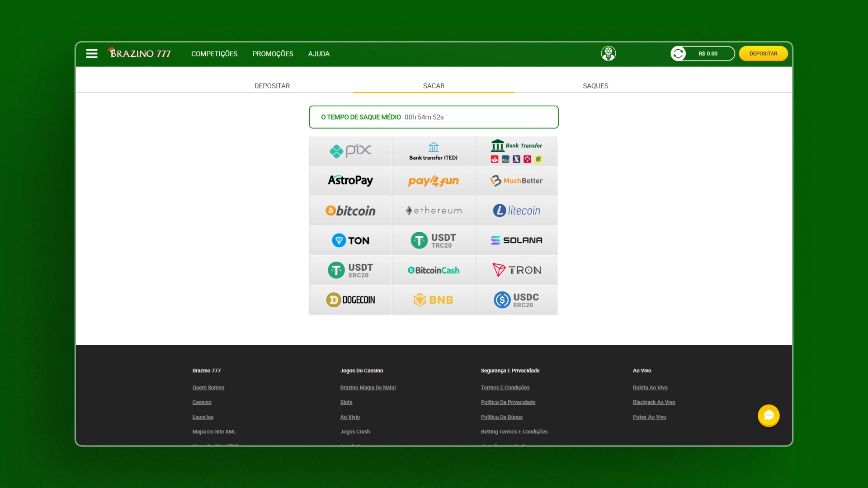Click the Ao Vivo footer heading
Screen dimensions: 868x488
tap(642, 371)
